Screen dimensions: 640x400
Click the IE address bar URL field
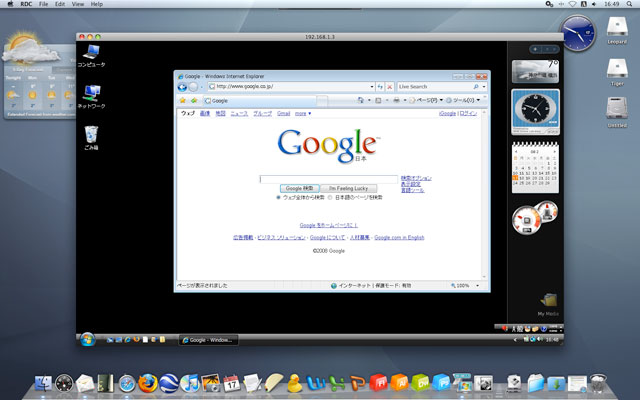point(291,87)
